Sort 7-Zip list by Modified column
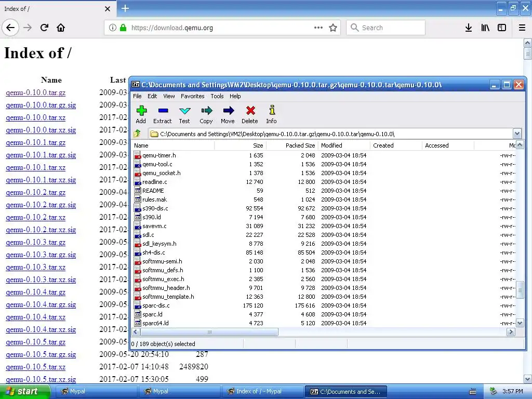532x399 pixels. tap(344, 145)
